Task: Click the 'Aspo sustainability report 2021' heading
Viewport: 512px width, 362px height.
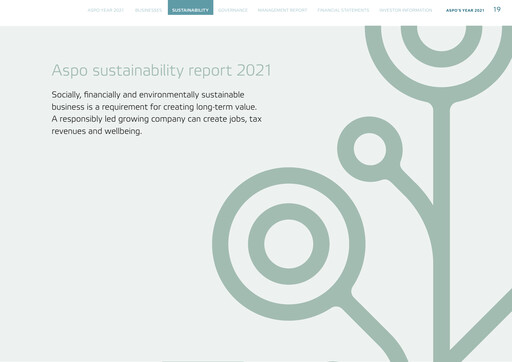Action: pyautogui.click(x=161, y=71)
